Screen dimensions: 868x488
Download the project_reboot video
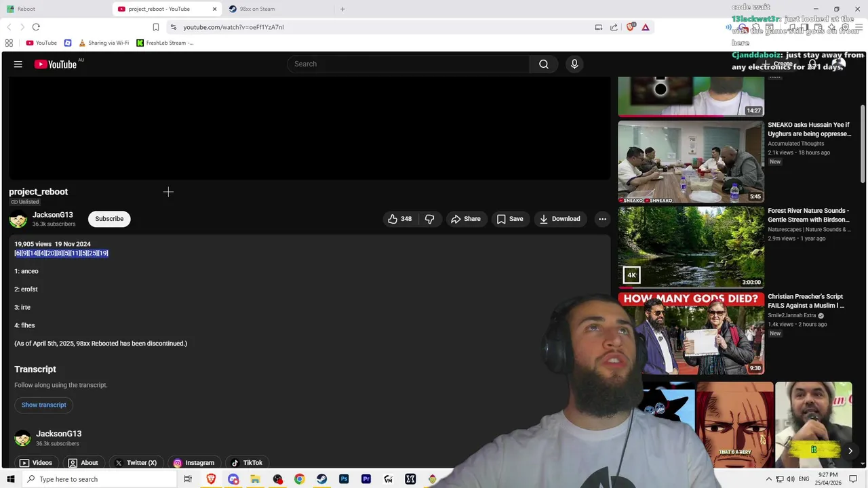point(559,219)
